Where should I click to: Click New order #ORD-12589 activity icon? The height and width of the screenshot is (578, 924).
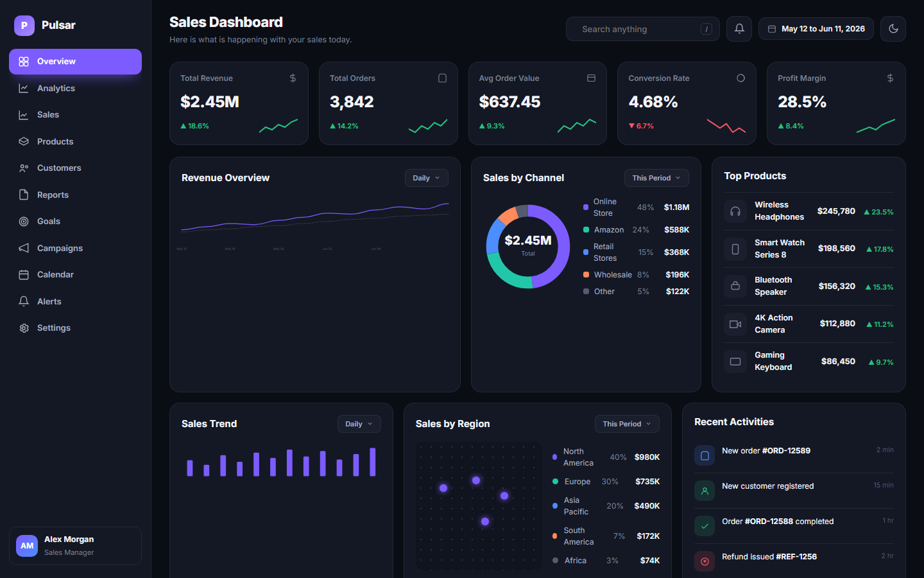point(705,455)
